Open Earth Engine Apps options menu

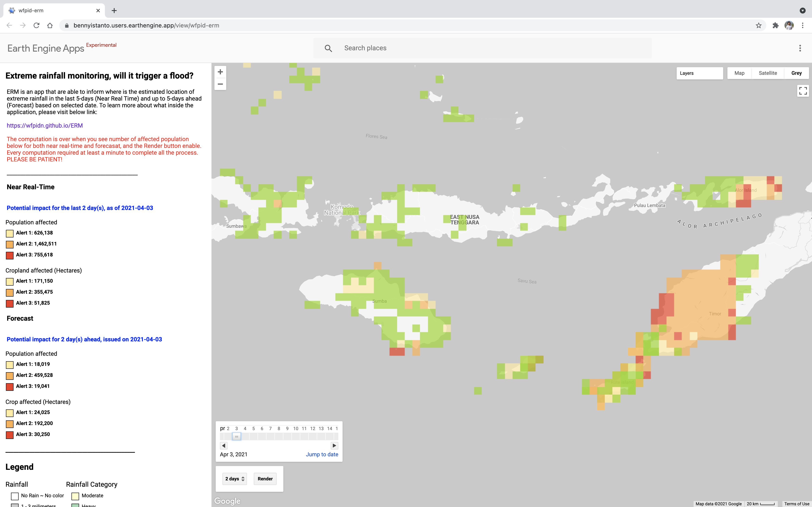(x=800, y=48)
